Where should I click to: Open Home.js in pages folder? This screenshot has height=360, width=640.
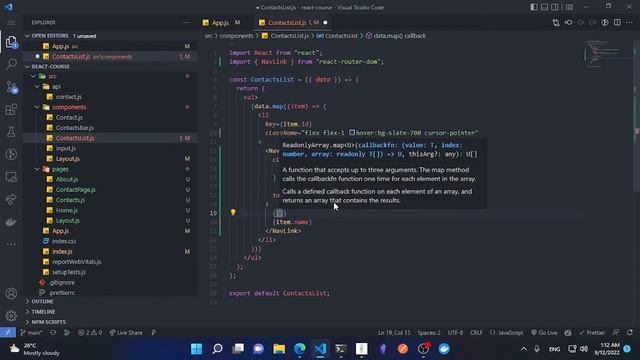pos(67,210)
